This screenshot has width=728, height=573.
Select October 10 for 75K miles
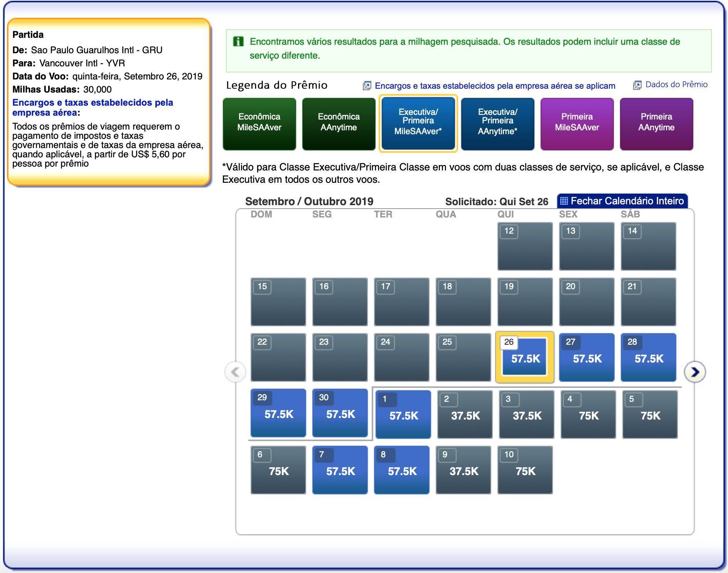525,470
